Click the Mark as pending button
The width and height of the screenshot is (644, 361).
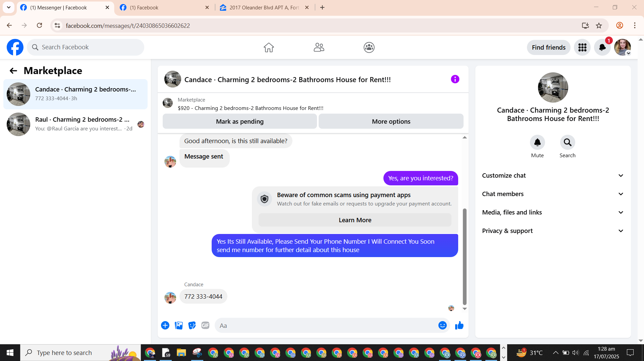click(240, 121)
